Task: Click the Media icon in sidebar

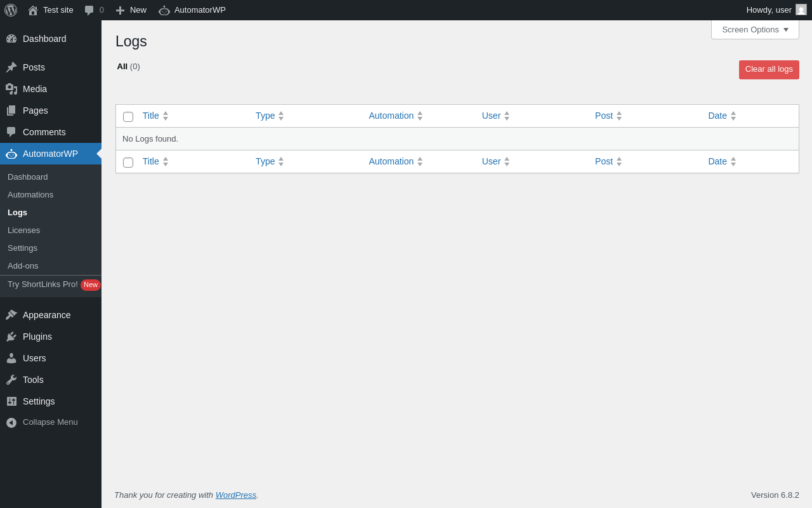Action: point(11,89)
